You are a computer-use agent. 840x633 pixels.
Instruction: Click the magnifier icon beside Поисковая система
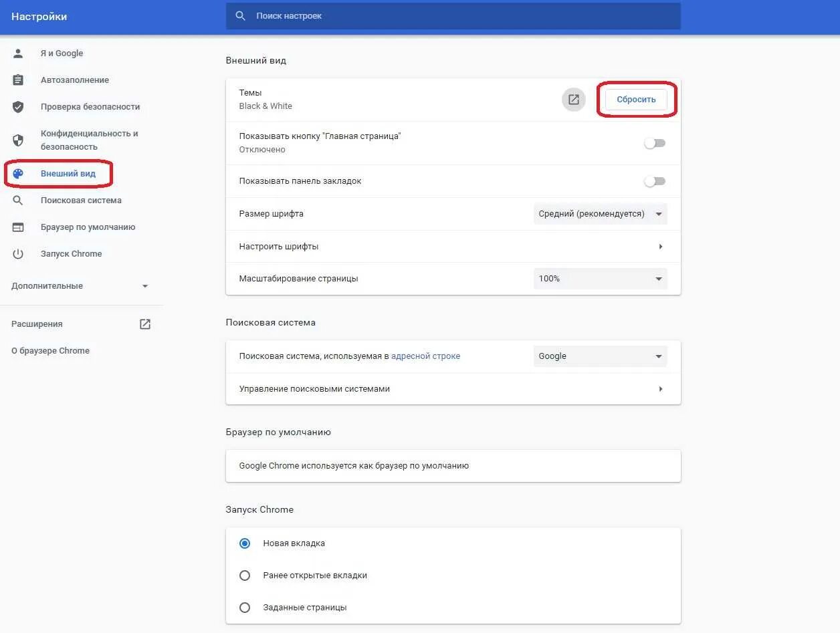pos(18,201)
